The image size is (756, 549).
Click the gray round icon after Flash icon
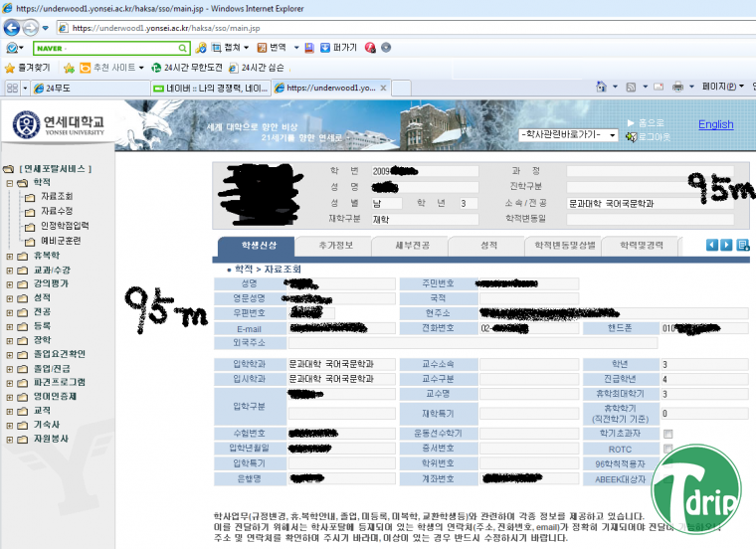[x=386, y=48]
